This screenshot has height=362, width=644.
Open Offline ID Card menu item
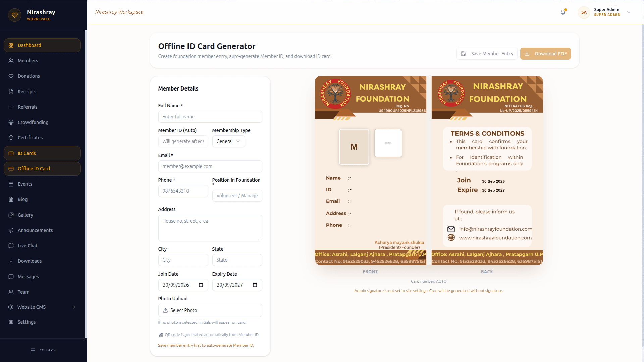tap(42, 169)
